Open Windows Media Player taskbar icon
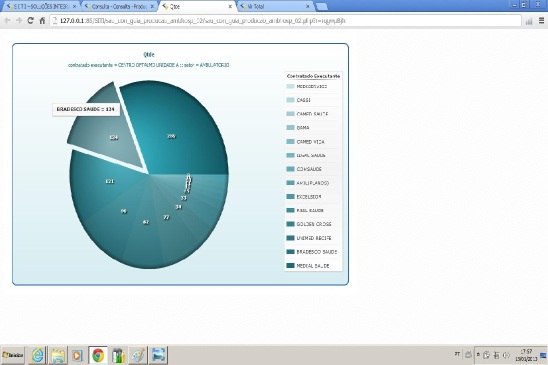Viewport: 548px width, 365px height. (x=77, y=356)
